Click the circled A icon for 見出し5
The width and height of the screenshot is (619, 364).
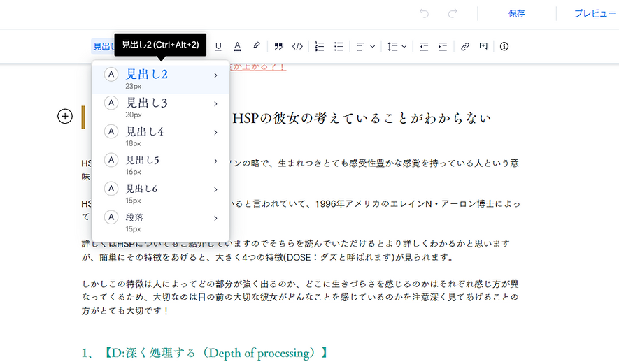(x=111, y=160)
